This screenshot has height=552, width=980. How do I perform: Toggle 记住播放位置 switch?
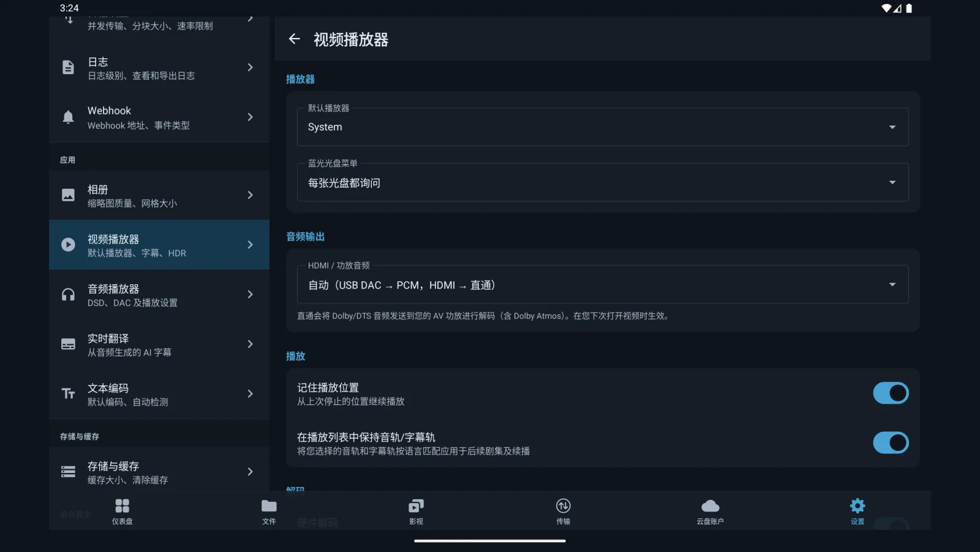pos(891,393)
